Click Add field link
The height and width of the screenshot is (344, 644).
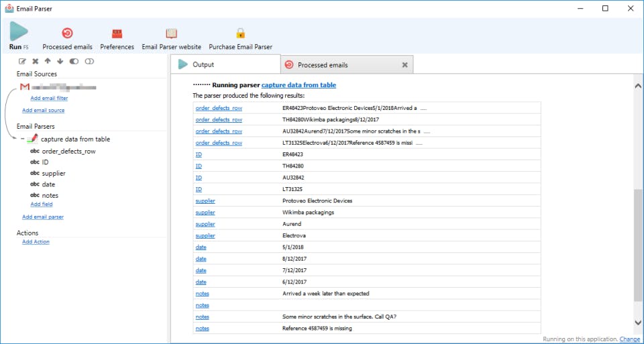42,204
